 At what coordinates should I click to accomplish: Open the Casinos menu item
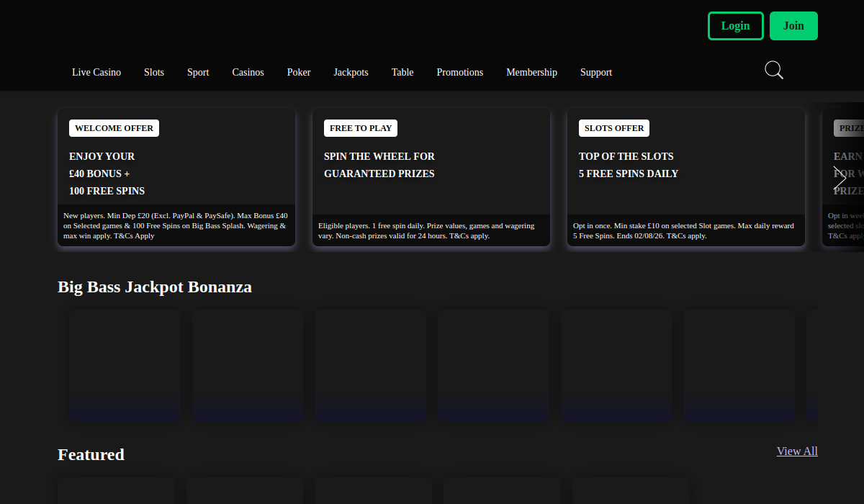pos(248,72)
